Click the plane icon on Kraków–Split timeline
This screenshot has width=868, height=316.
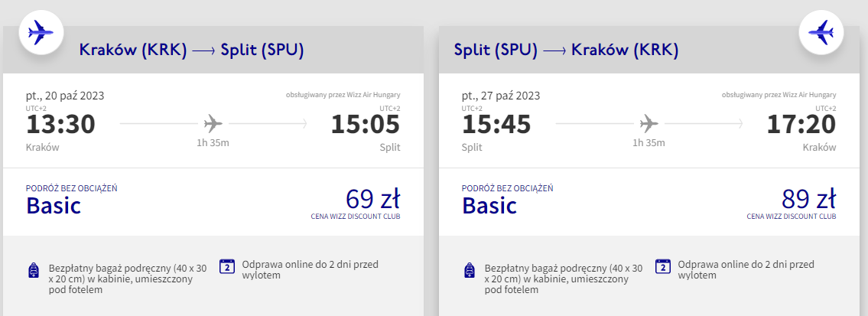[213, 123]
